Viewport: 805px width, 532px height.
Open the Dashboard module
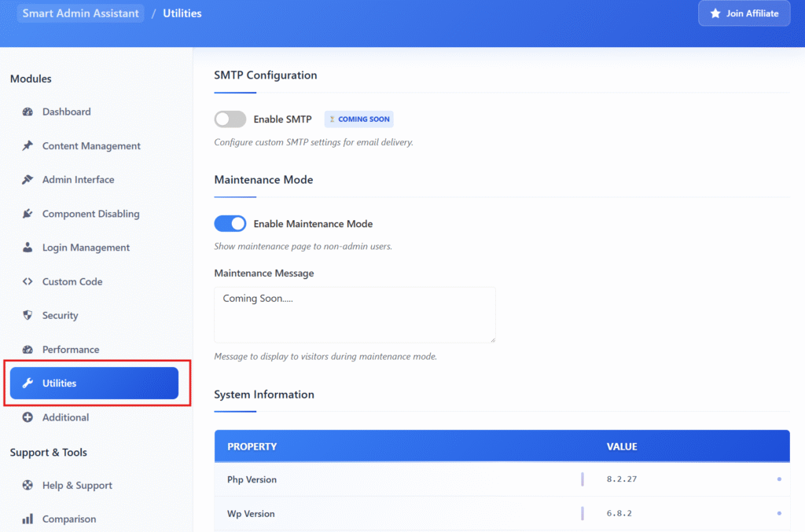(x=94, y=112)
